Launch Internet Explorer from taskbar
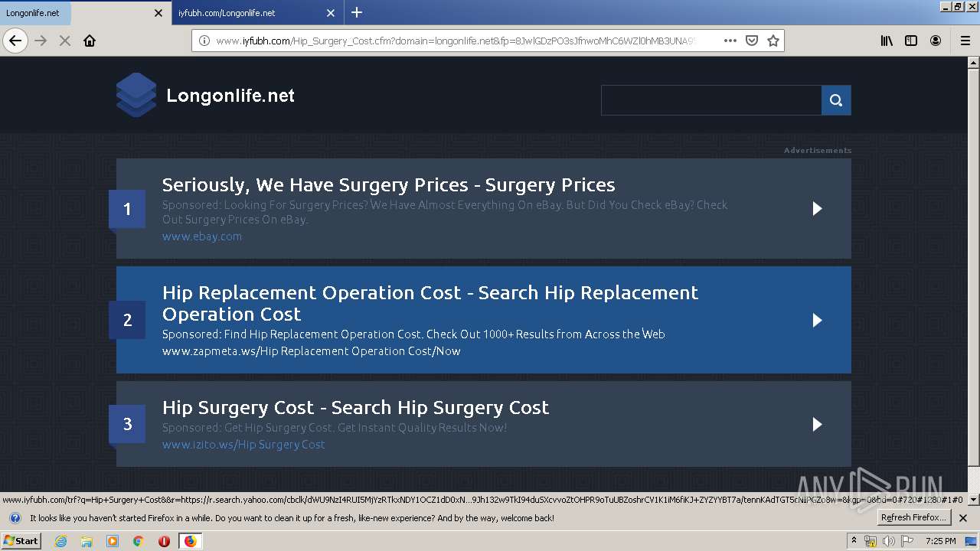The image size is (980, 551). click(60, 541)
